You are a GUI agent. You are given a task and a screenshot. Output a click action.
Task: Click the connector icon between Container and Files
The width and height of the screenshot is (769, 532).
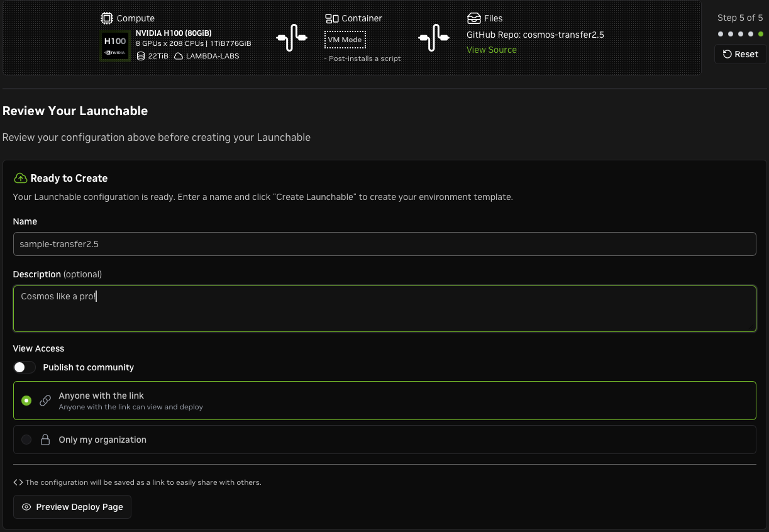tap(433, 38)
